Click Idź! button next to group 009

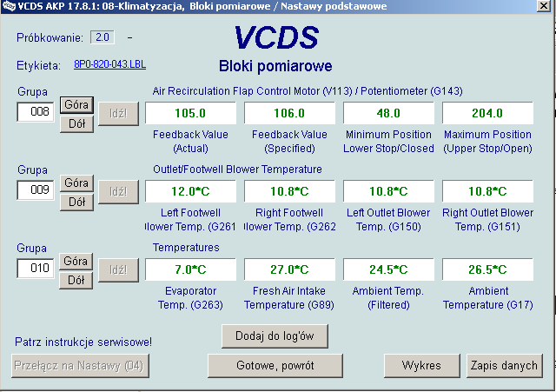pyautogui.click(x=118, y=191)
